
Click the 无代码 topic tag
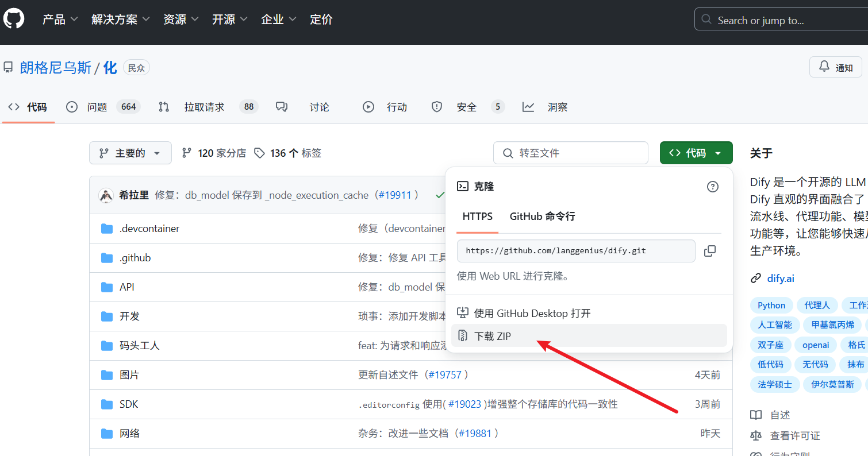coord(815,365)
